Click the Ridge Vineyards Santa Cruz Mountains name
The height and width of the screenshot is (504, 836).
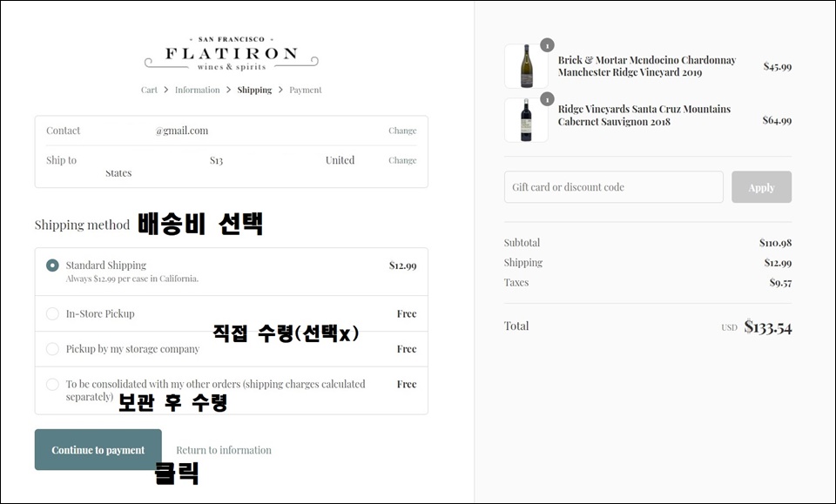click(x=644, y=115)
